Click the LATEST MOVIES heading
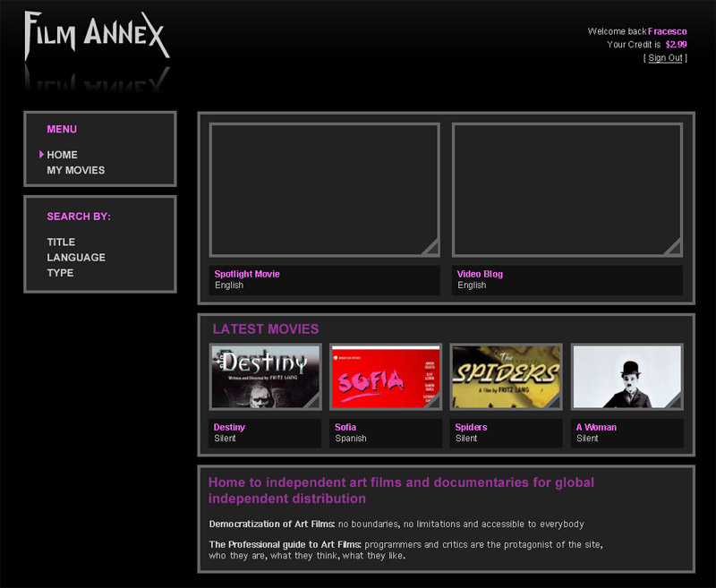Image resolution: width=716 pixels, height=588 pixels. coord(266,329)
